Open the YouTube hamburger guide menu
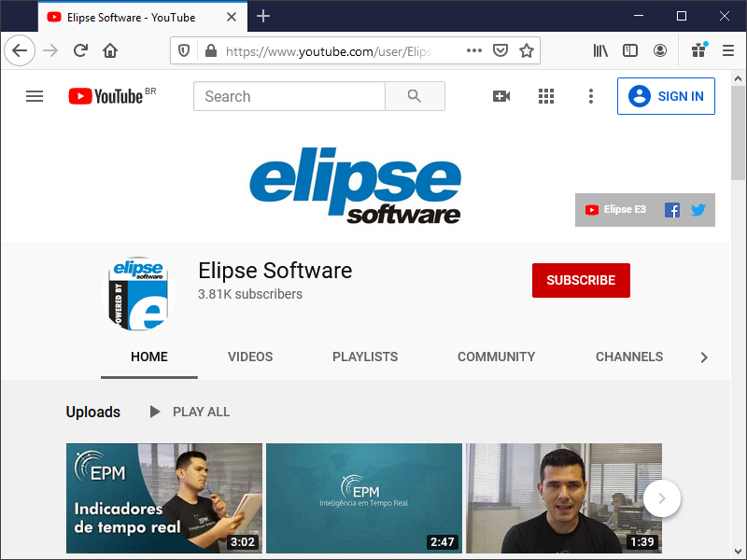The width and height of the screenshot is (747, 560). (35, 96)
